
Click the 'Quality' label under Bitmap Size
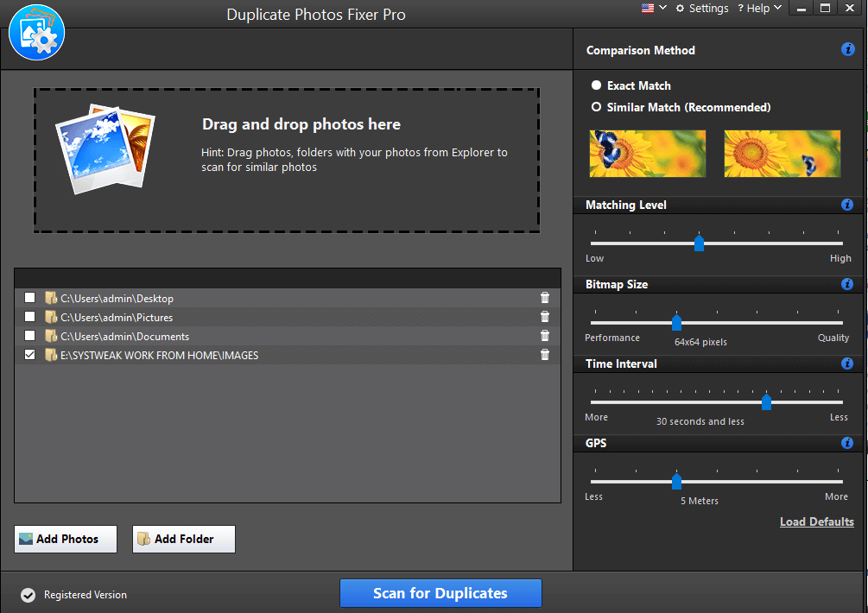(833, 338)
